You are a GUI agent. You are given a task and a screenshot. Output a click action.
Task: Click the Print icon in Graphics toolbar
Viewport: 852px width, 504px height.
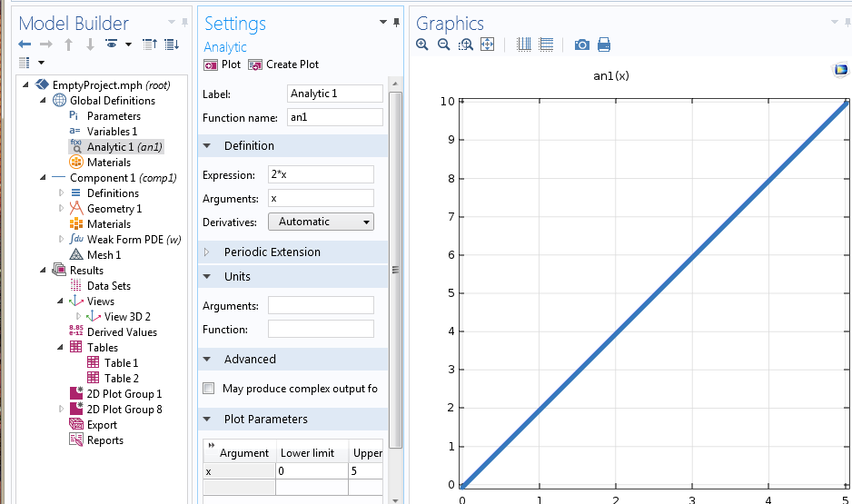(x=604, y=44)
